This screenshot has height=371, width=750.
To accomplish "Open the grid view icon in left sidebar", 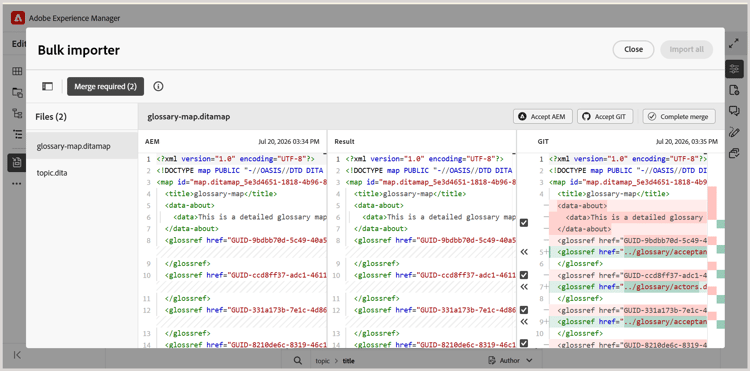I will pos(17,71).
